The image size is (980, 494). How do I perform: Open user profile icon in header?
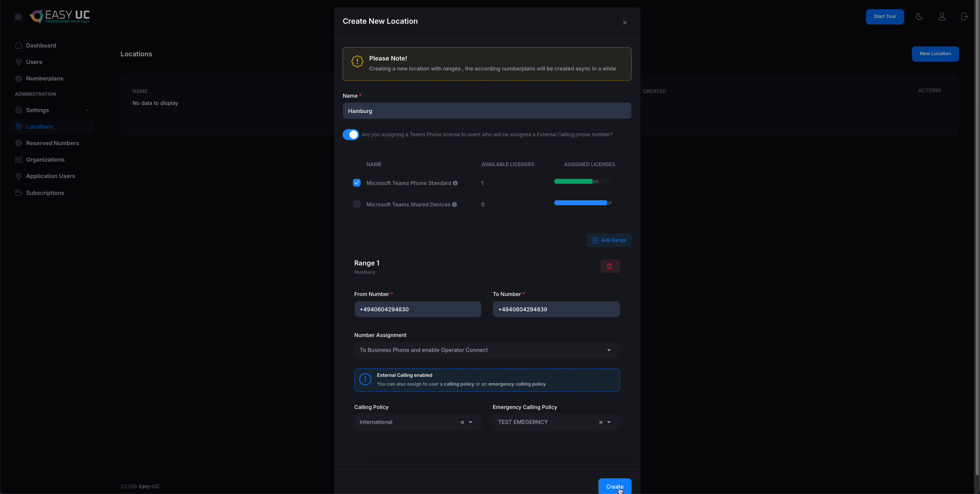point(942,16)
